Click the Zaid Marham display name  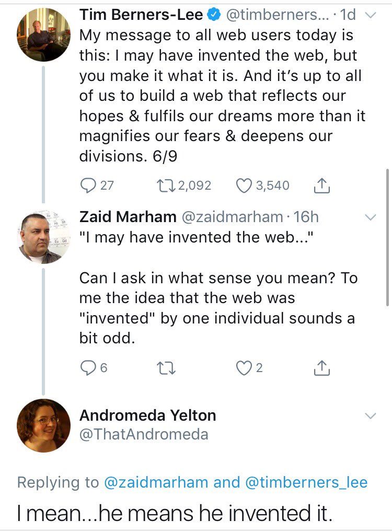click(128, 216)
